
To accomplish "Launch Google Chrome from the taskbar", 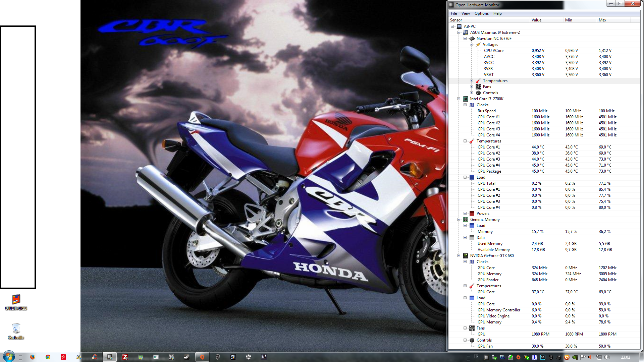I will [x=48, y=357].
